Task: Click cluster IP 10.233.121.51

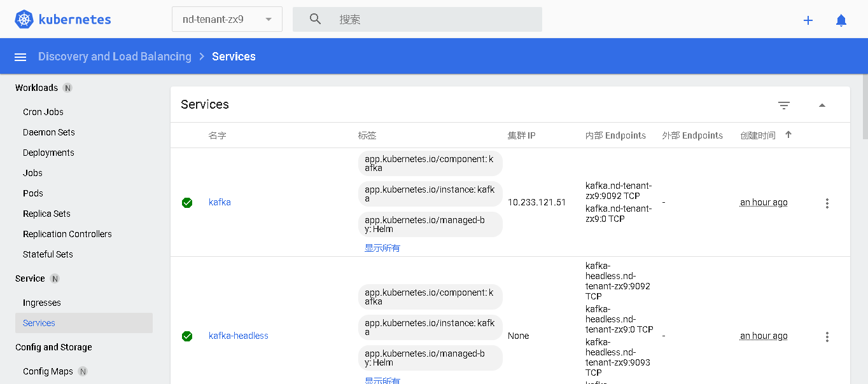Action: tap(537, 202)
